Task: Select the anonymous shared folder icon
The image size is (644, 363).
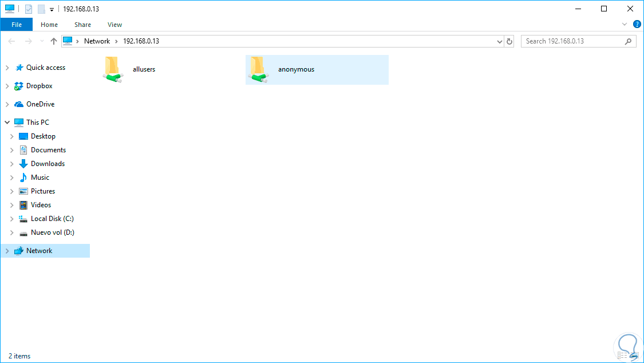Action: click(258, 69)
